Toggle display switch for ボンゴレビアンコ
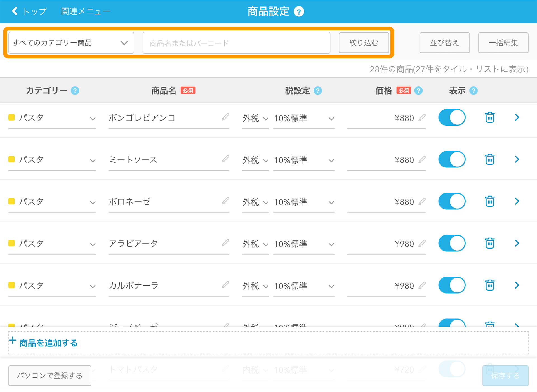 coord(452,117)
